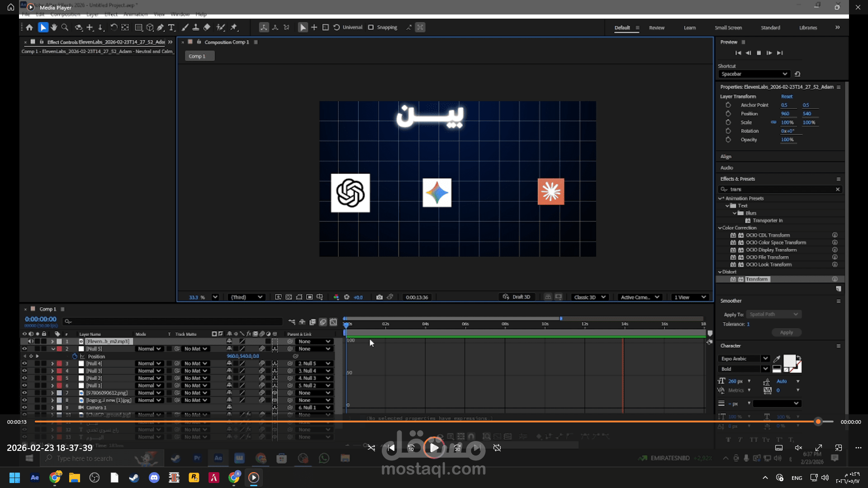Select the Zoom magnifier tool
868x488 pixels.
click(x=65, y=28)
